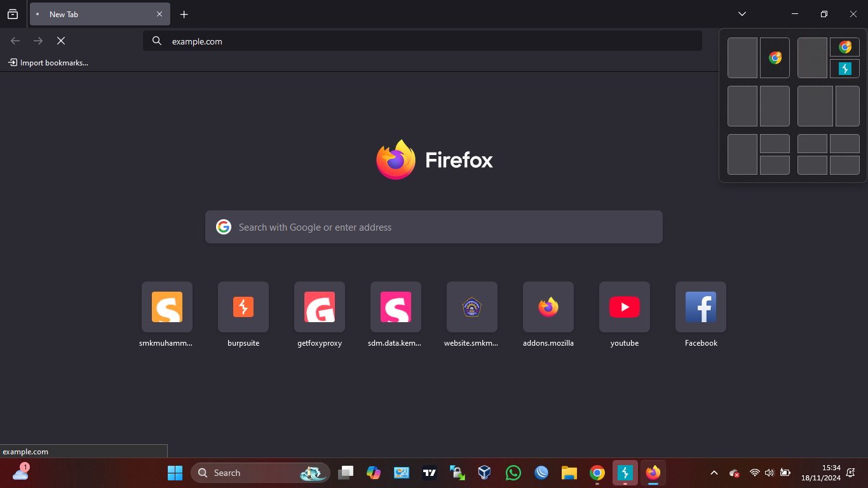Open Task View on the taskbar
The image size is (868, 488).
pyautogui.click(x=346, y=473)
